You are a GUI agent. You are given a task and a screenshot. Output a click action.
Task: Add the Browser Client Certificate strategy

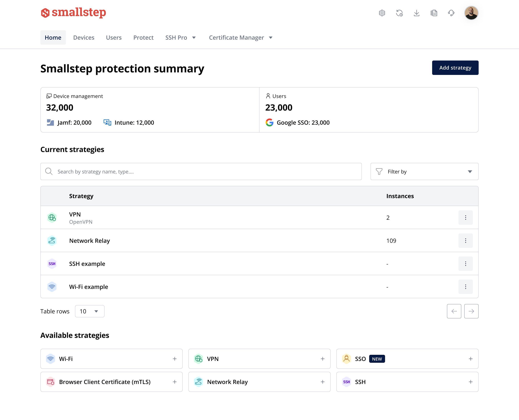pyautogui.click(x=175, y=382)
